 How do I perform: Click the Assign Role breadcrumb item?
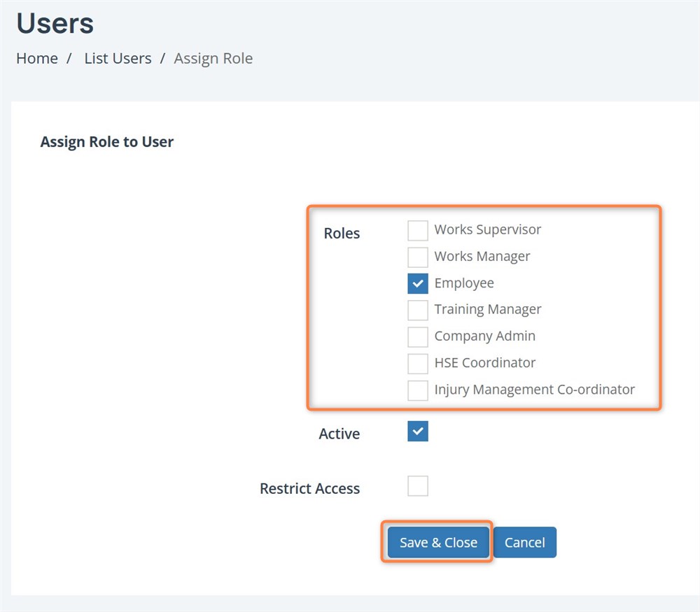(213, 59)
